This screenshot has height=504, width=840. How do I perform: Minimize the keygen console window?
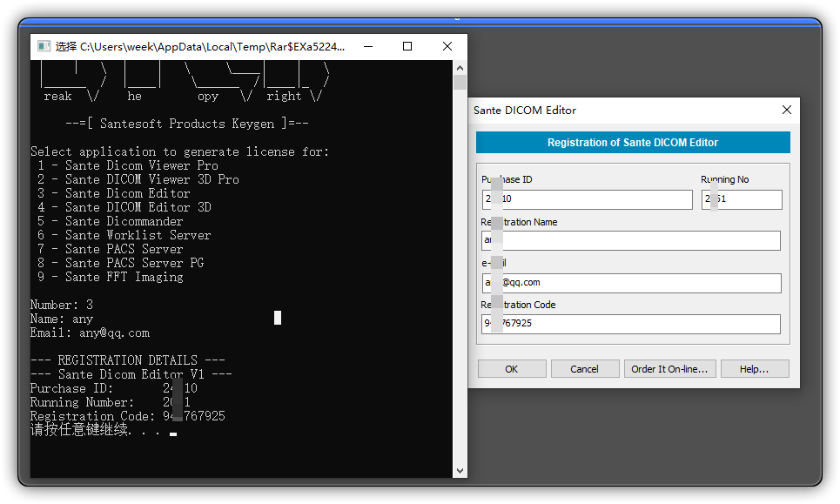[x=368, y=47]
